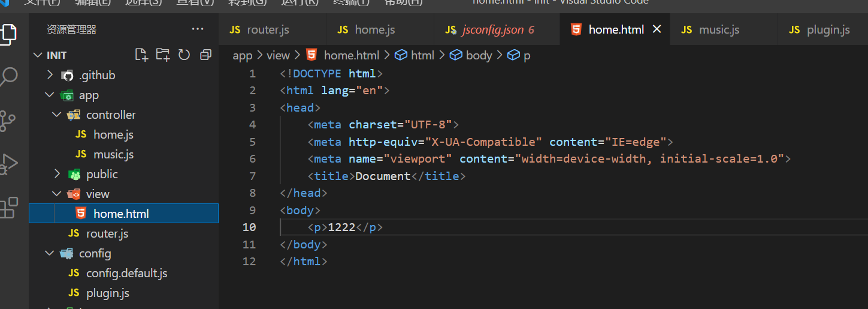This screenshot has width=868, height=309.
Task: Open the Run and Debug icon
Action: point(7,163)
